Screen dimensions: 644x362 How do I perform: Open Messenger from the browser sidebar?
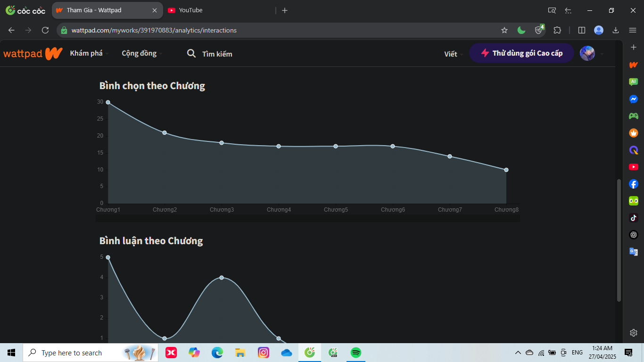[x=634, y=99]
